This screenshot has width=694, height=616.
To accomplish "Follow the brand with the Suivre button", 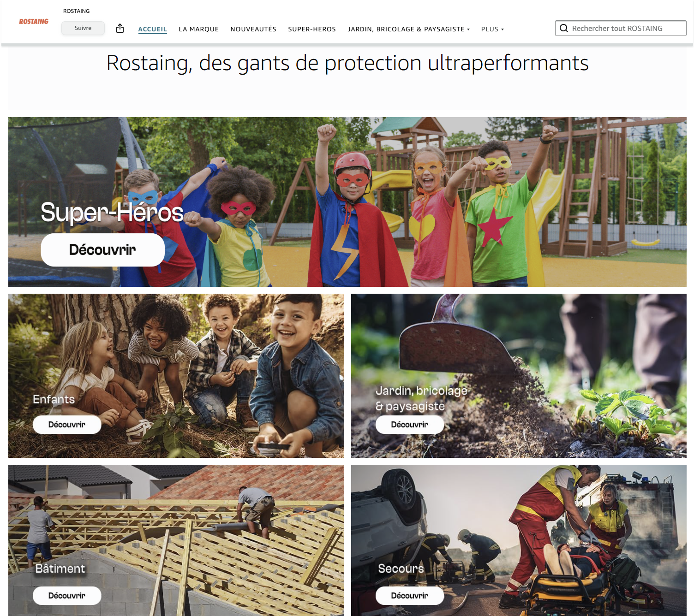I will coord(83,28).
